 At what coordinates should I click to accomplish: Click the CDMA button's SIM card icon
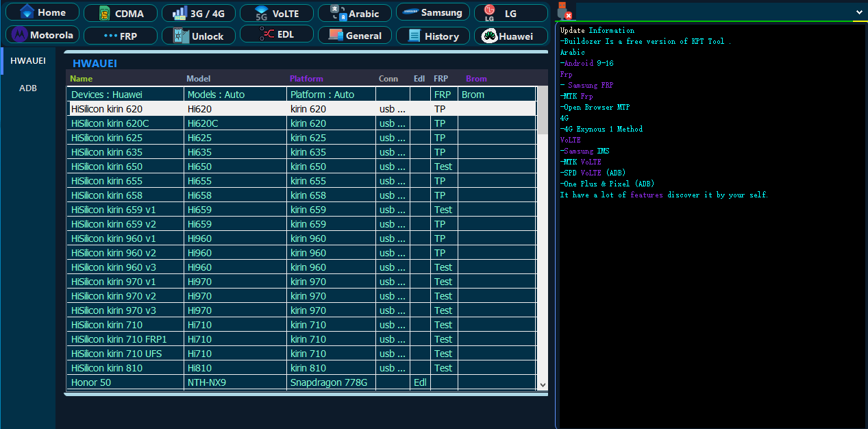105,13
